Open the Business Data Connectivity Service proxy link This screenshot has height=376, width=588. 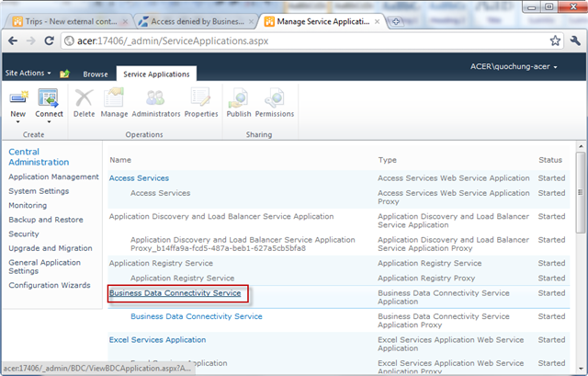(x=196, y=316)
